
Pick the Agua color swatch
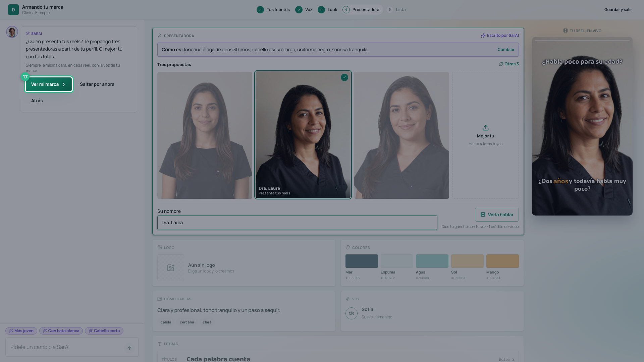(432, 261)
